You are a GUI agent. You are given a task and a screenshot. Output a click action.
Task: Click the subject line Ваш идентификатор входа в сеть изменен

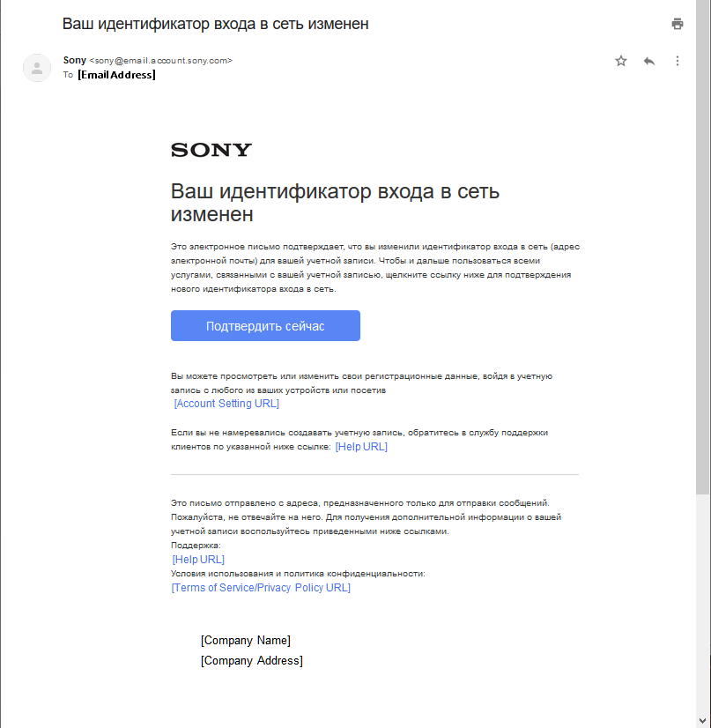point(215,24)
